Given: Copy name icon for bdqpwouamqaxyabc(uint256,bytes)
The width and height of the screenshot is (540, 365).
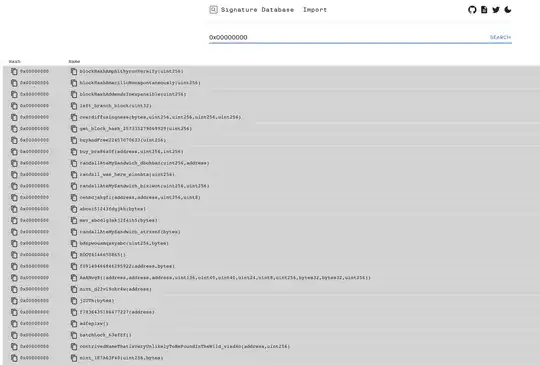Looking at the screenshot, I should point(74,243).
